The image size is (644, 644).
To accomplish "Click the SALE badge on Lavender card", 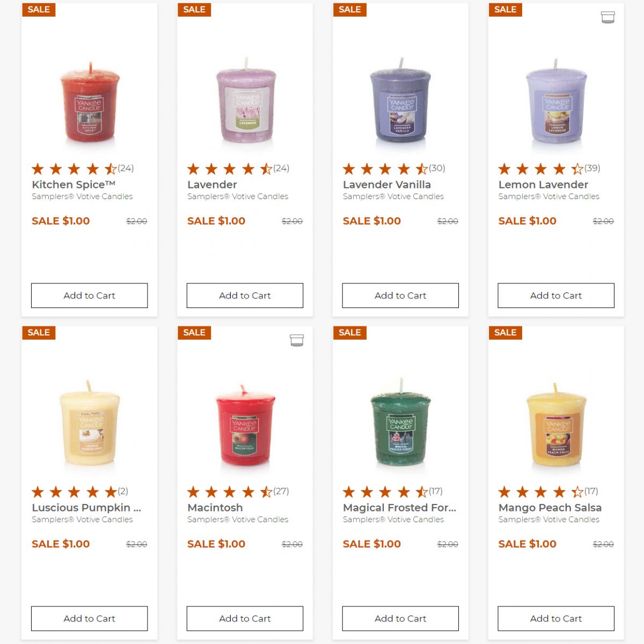I will point(194,10).
